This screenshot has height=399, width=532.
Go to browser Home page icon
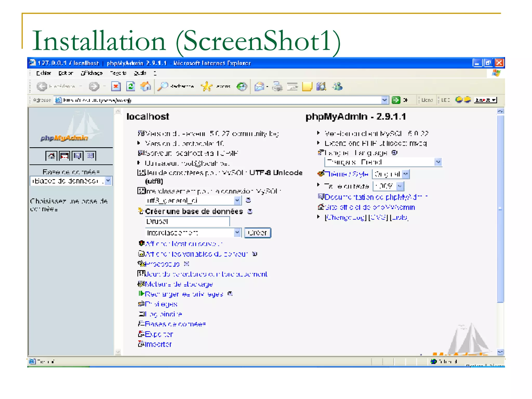click(x=145, y=87)
